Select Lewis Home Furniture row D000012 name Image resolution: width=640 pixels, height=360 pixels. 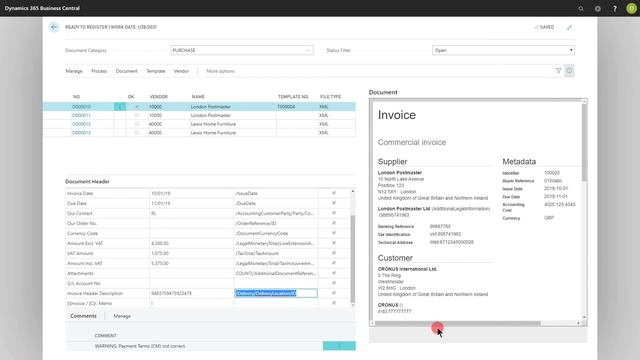(x=213, y=124)
